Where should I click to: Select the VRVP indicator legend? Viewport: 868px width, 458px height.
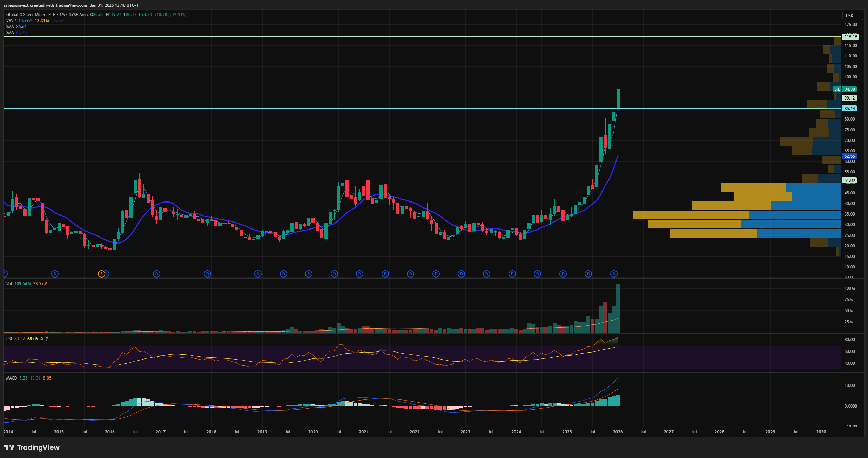pos(11,21)
